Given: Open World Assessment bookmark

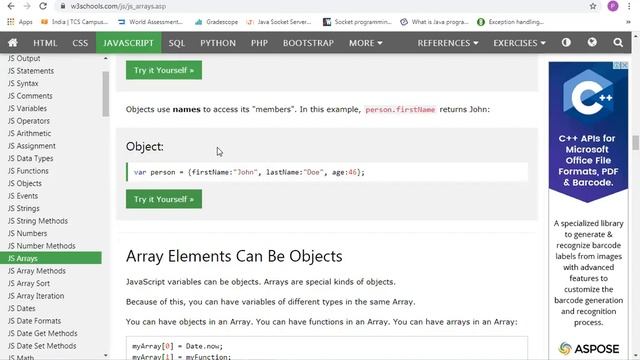Looking at the screenshot, I should click(x=151, y=22).
